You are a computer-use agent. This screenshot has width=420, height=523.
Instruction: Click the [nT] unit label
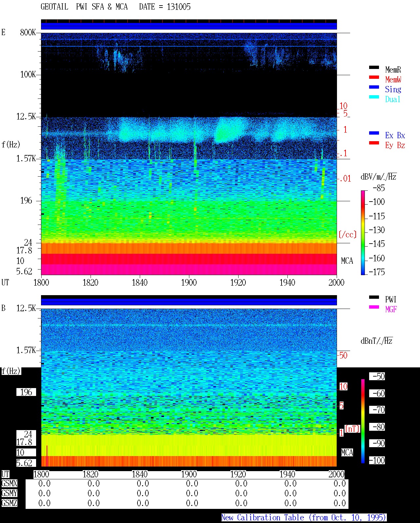click(x=352, y=429)
